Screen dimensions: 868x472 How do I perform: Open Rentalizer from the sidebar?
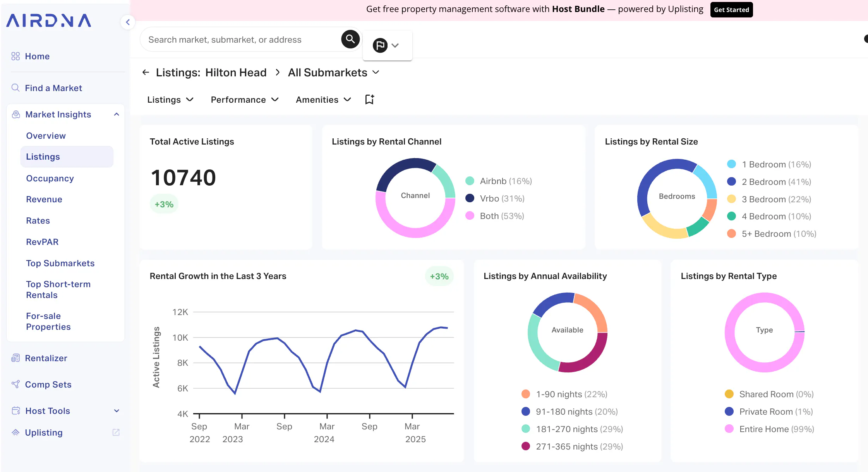point(46,358)
